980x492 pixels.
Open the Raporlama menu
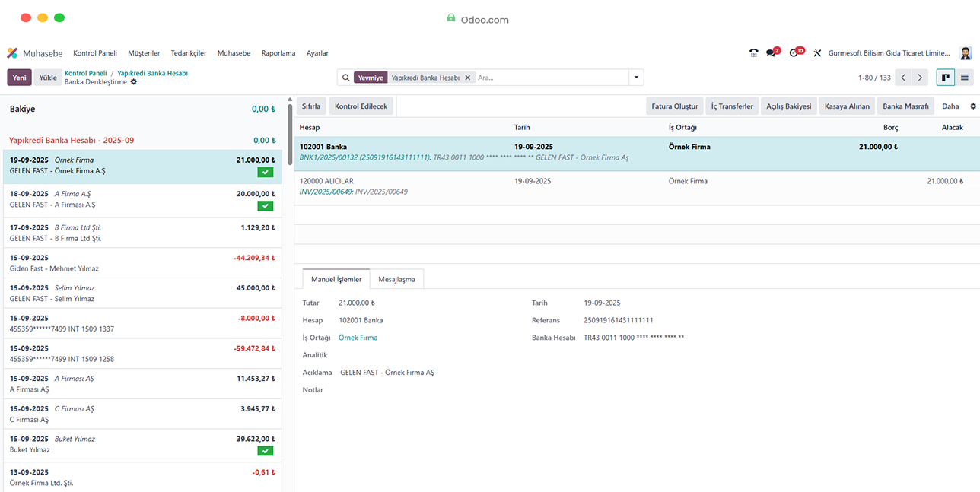(x=278, y=53)
